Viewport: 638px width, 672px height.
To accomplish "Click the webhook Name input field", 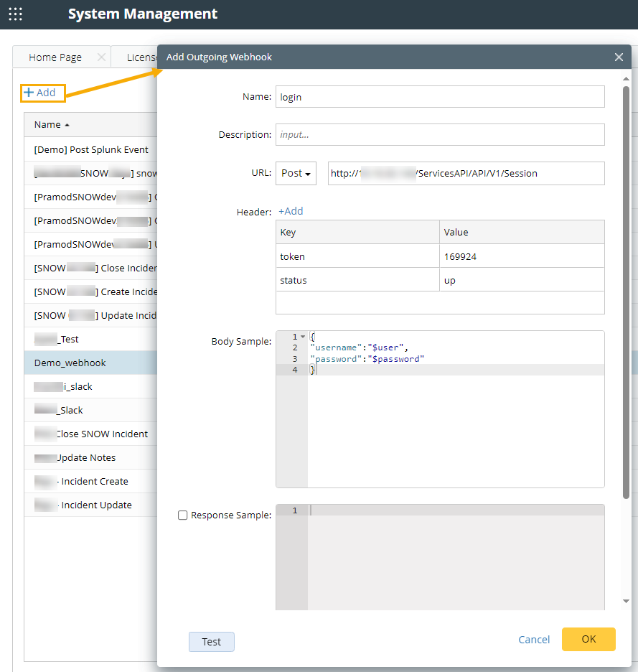I will [x=440, y=97].
